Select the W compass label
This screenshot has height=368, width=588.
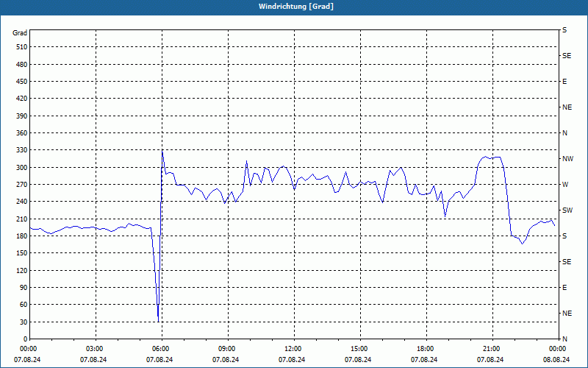(565, 185)
